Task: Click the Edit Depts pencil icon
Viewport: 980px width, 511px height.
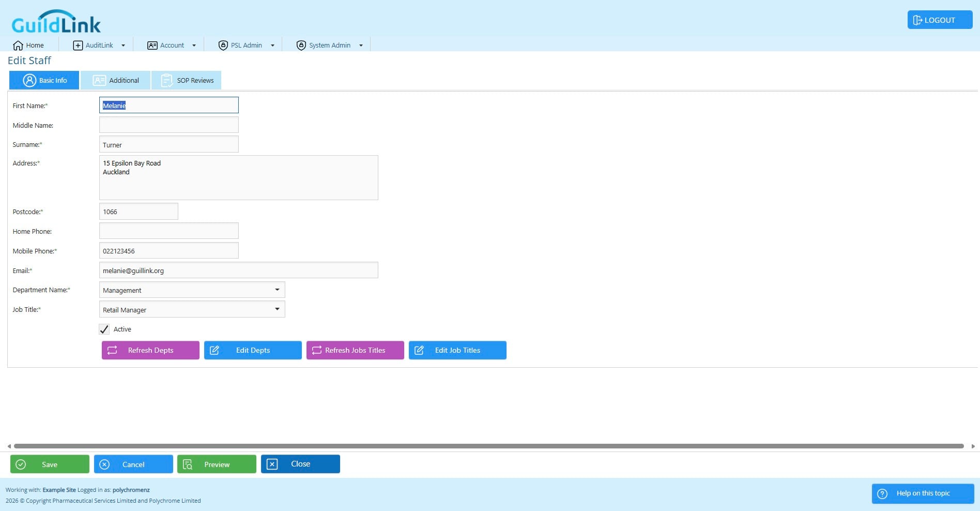Action: click(215, 350)
